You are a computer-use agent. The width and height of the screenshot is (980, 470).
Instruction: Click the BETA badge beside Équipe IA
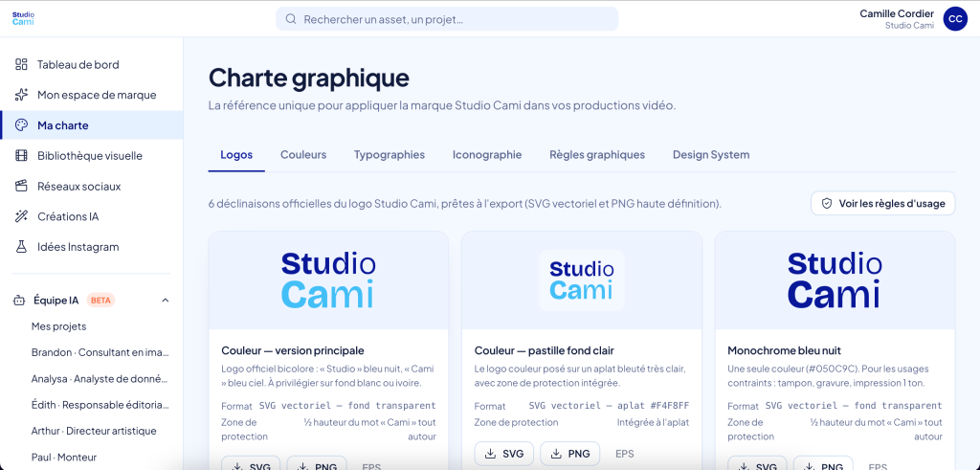100,300
